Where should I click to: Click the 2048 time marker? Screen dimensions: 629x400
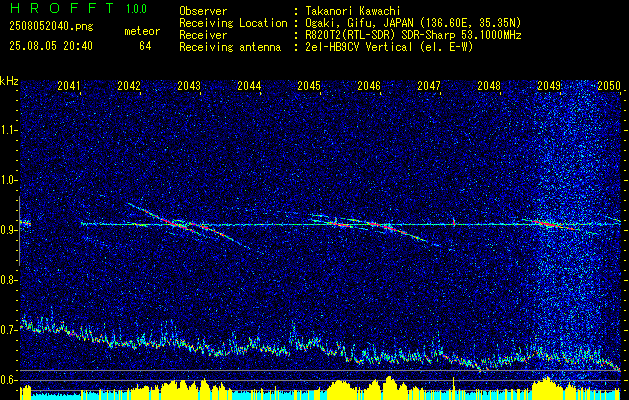pos(489,85)
